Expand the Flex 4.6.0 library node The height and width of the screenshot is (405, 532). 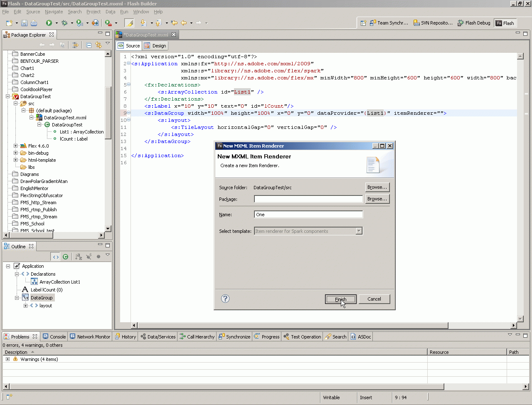(16, 146)
